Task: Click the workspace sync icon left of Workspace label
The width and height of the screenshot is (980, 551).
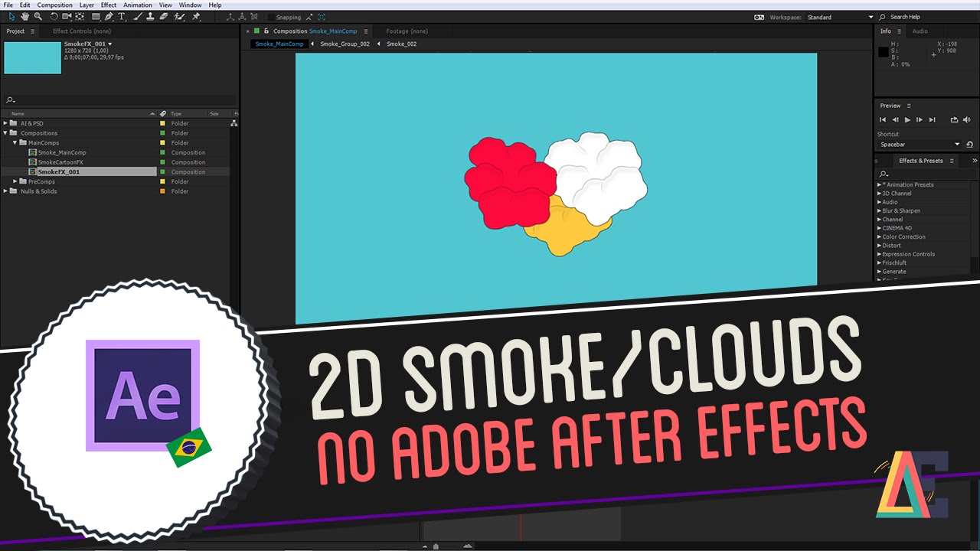Action: click(x=759, y=17)
